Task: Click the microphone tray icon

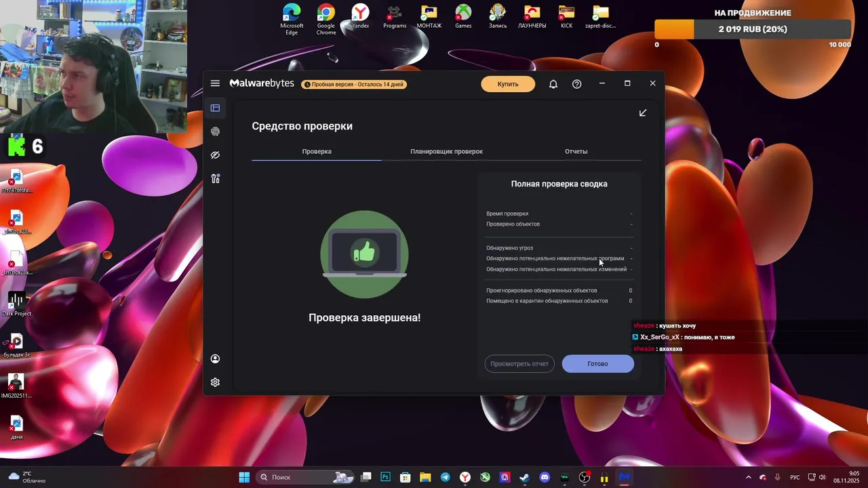Action: coord(777,477)
